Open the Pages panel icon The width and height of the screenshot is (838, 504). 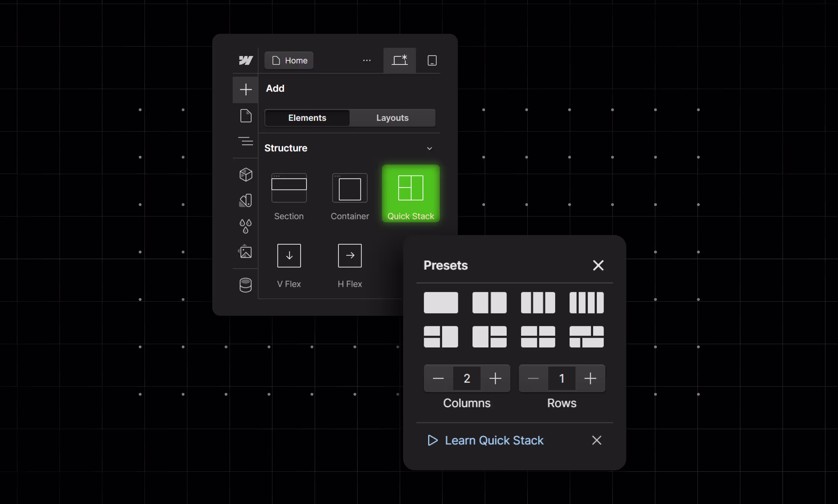click(246, 116)
